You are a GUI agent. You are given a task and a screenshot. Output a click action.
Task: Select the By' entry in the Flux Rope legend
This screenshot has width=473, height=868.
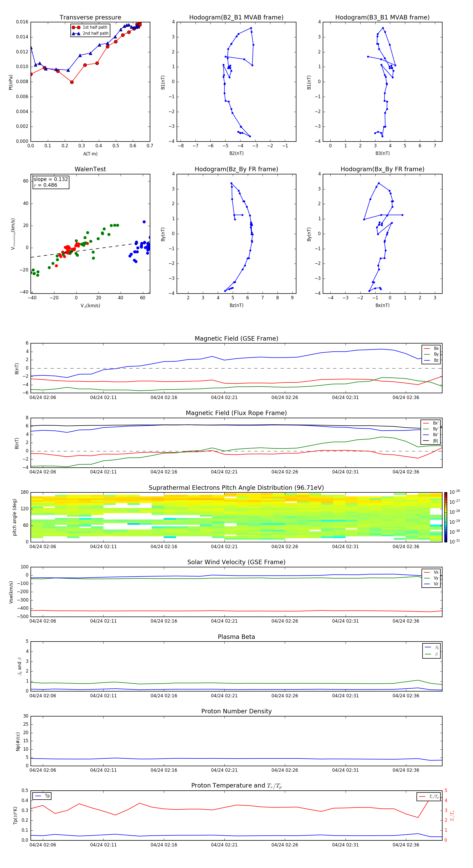pos(431,429)
